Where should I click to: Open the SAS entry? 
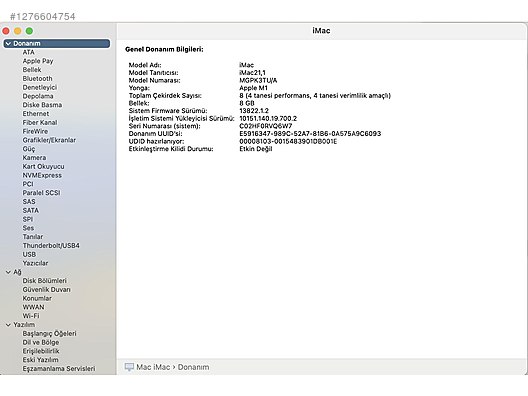pyautogui.click(x=29, y=201)
